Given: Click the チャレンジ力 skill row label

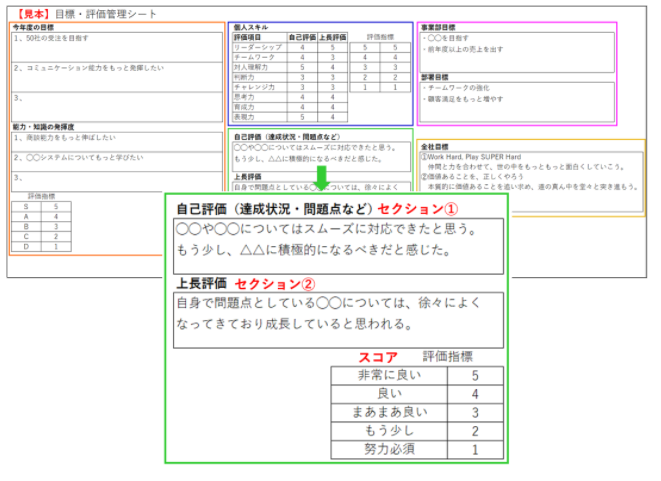Looking at the screenshot, I should pyautogui.click(x=254, y=87).
